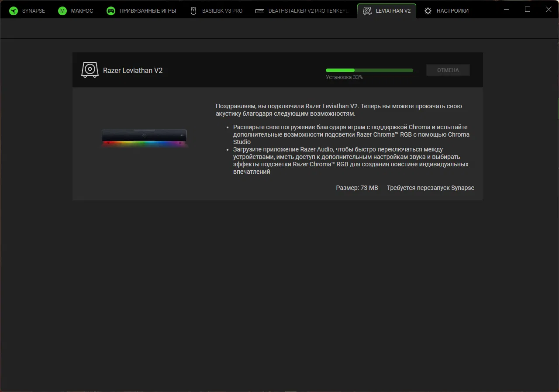The image size is (559, 392).
Task: Maximize the Razer Synapse window
Action: [x=528, y=9]
